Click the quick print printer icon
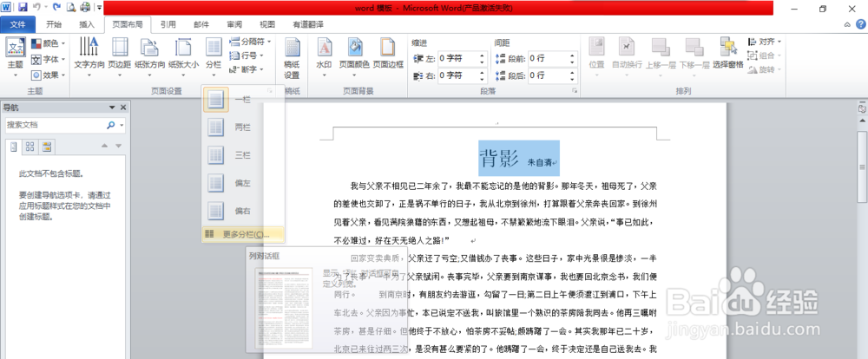868x359 pixels. [85, 7]
